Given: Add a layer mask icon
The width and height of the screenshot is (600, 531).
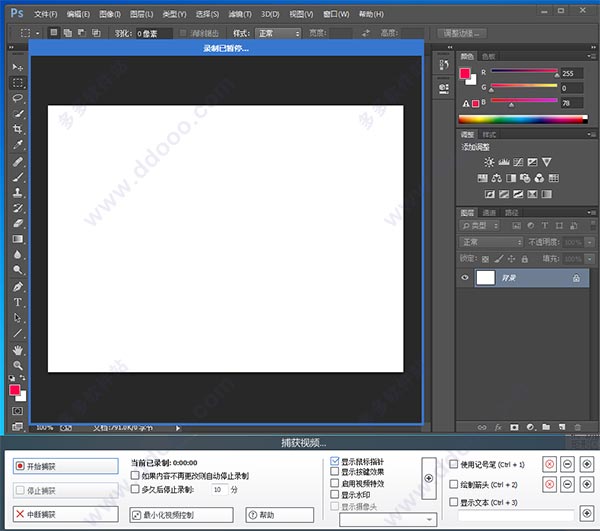Looking at the screenshot, I should click(x=514, y=427).
